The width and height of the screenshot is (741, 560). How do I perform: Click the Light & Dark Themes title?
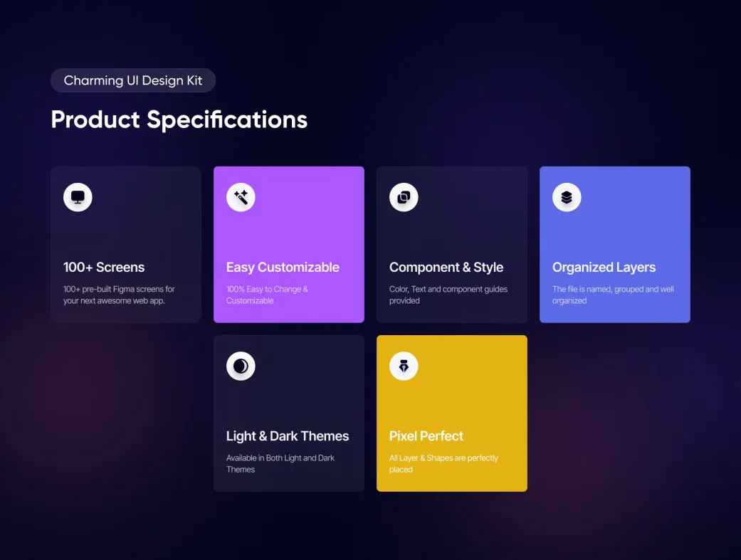(288, 436)
